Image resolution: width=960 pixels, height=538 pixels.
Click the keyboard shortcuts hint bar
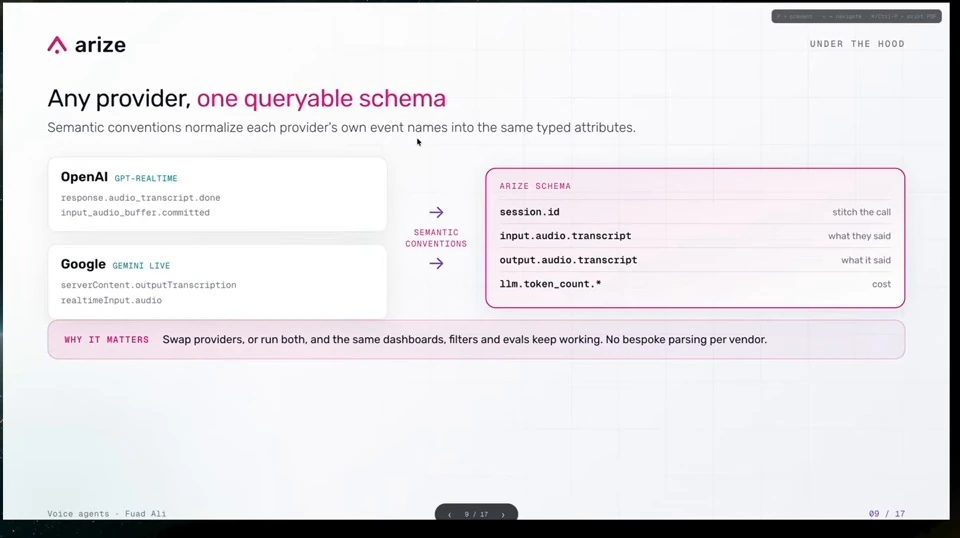pos(857,17)
